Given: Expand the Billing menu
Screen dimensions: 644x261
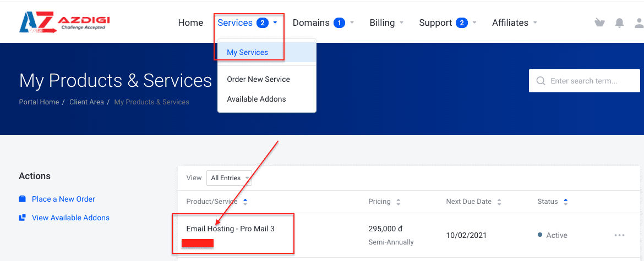Looking at the screenshot, I should 386,23.
